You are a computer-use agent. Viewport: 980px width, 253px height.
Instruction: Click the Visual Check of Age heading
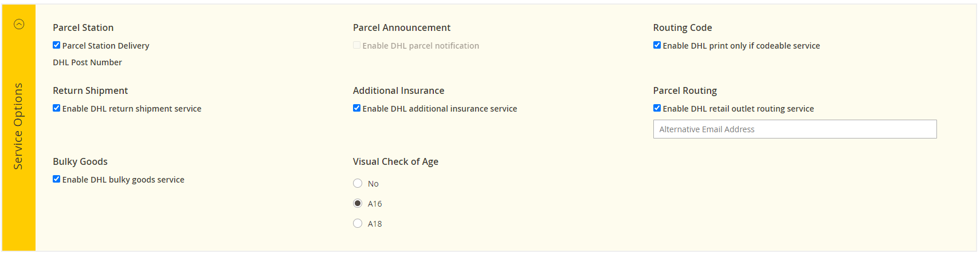[x=395, y=161]
